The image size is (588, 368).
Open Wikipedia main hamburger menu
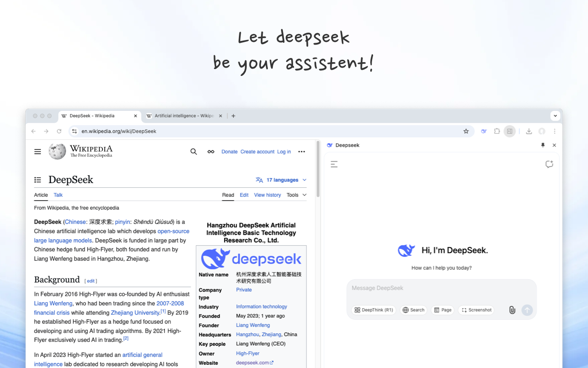tap(38, 151)
